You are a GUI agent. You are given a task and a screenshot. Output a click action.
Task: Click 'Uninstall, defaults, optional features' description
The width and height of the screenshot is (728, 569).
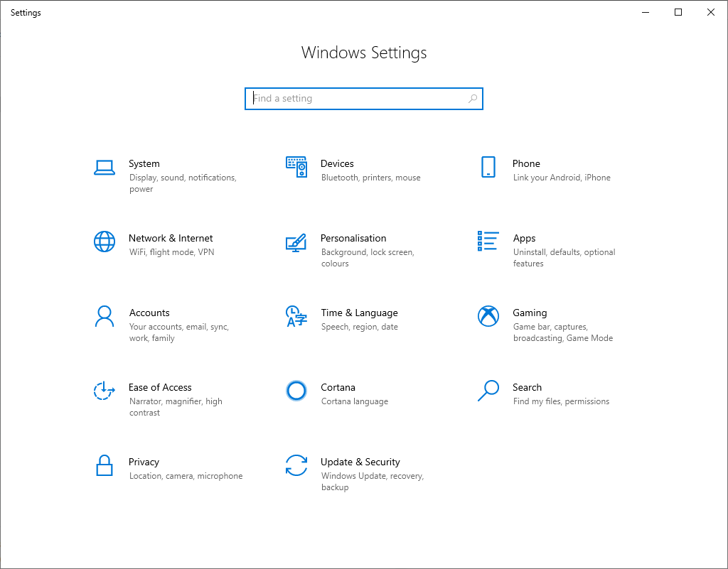pos(564,258)
